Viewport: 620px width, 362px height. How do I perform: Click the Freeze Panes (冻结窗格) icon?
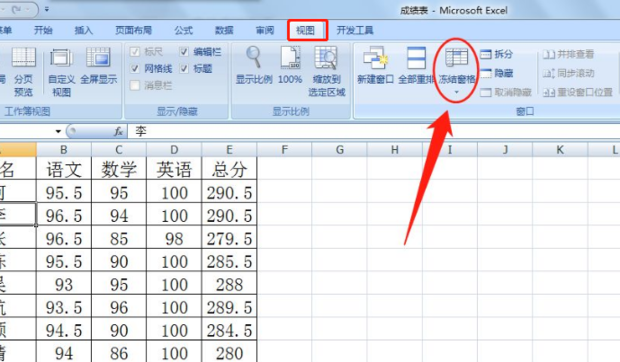coord(457,58)
